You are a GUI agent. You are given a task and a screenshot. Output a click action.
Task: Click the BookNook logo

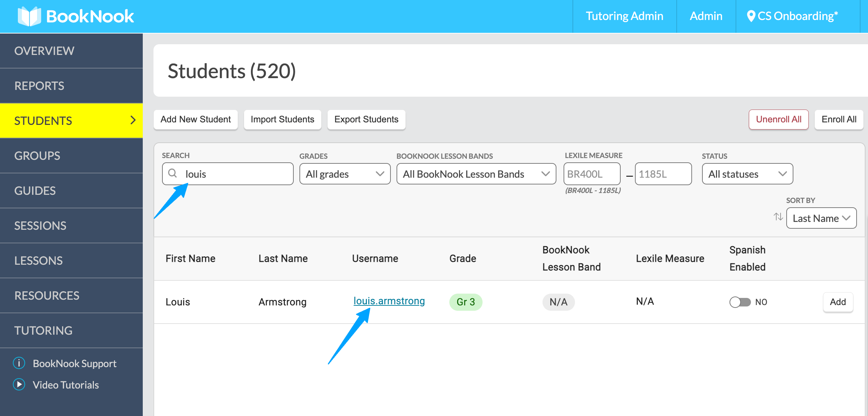(x=76, y=16)
